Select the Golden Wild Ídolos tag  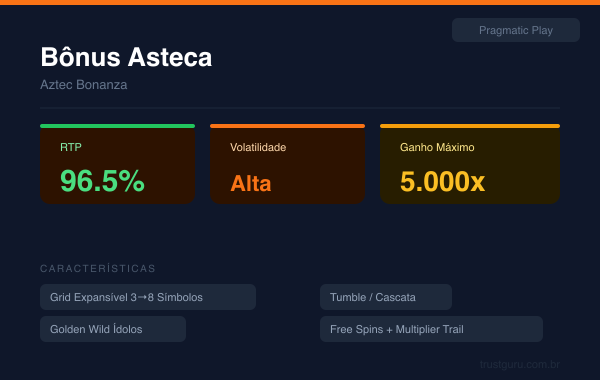(113, 329)
